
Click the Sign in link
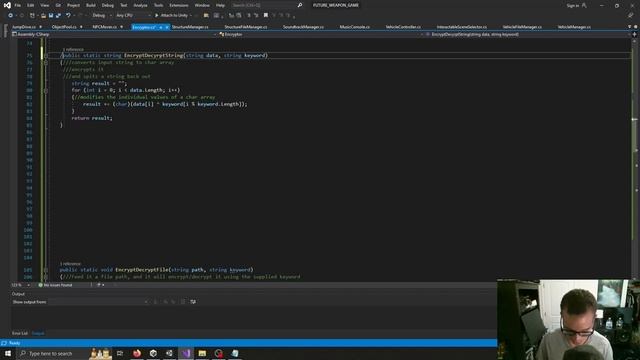pyautogui.click(x=573, y=5)
